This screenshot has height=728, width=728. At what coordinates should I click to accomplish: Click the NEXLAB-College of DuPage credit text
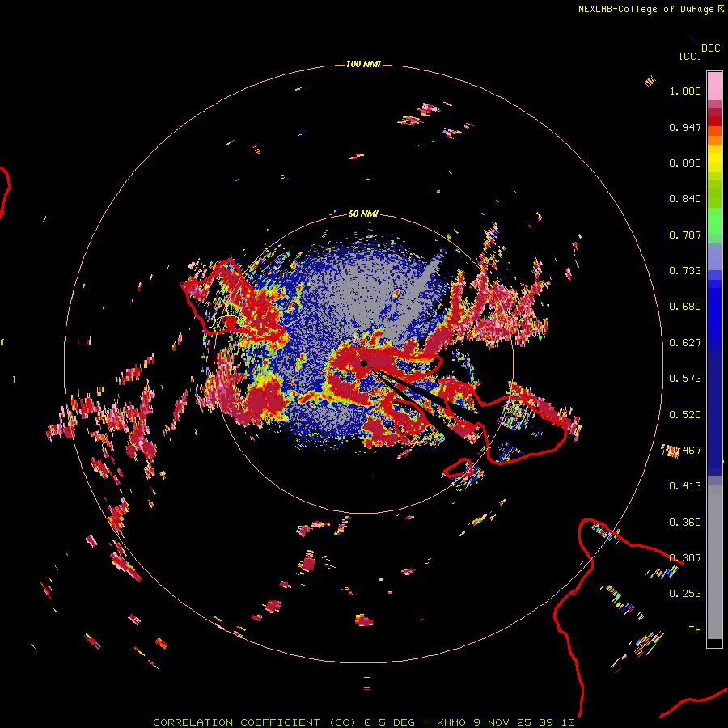click(645, 9)
